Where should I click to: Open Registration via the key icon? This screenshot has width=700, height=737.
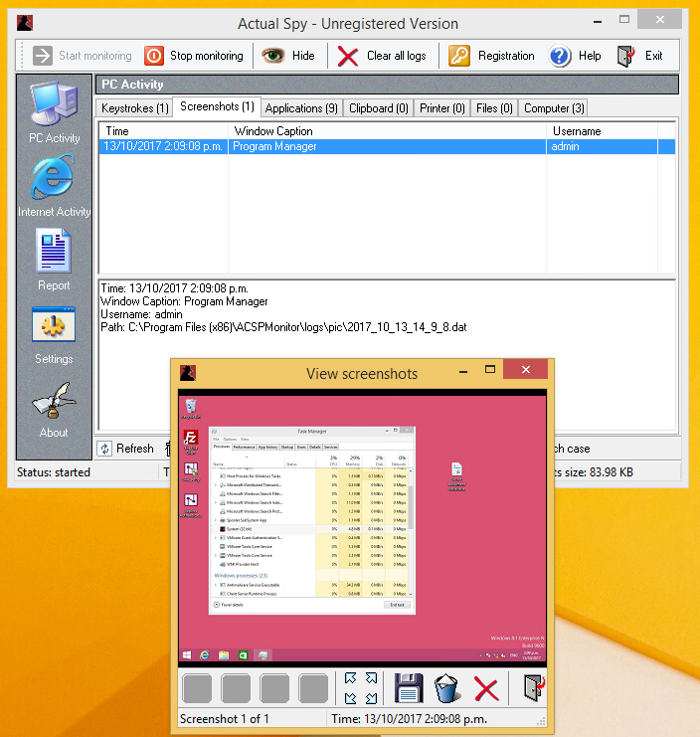coord(459,56)
